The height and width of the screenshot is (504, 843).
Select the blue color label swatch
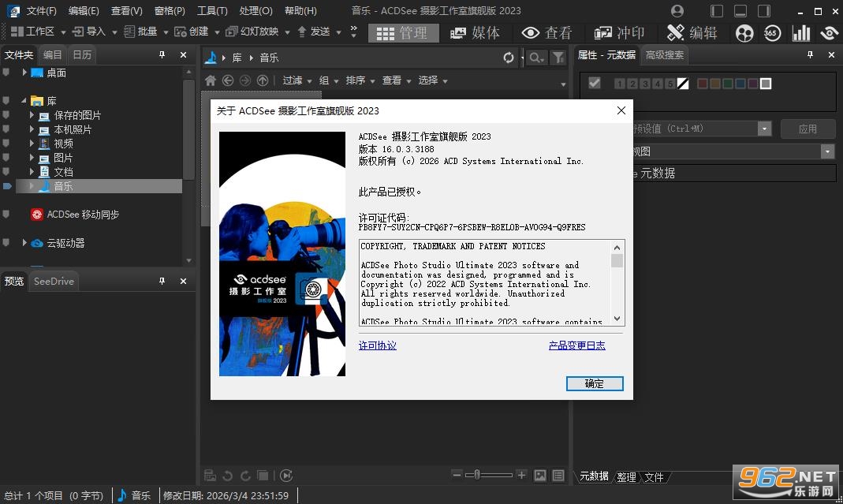pos(740,84)
